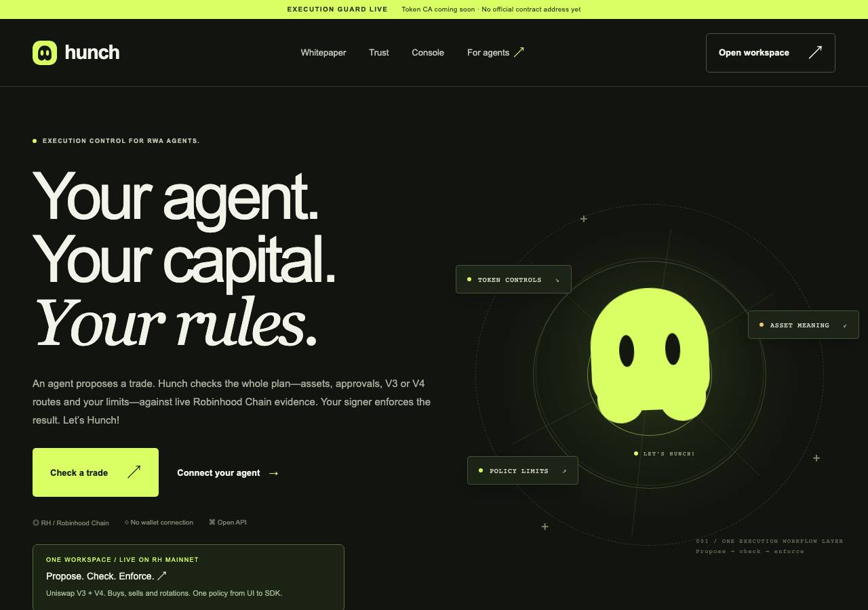This screenshot has height=610, width=868.
Task: Open the For agents nav link
Action: [496, 53]
